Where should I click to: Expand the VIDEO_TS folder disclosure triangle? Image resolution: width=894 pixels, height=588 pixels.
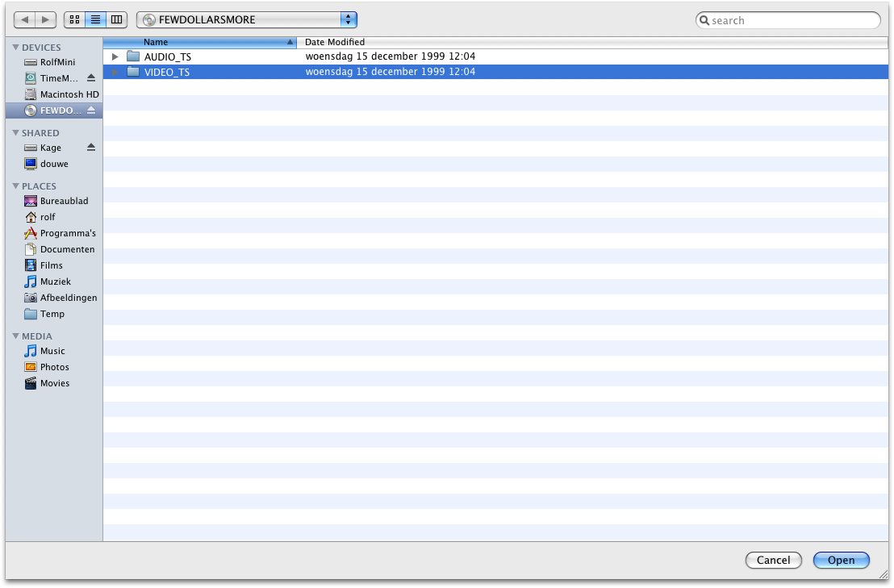pyautogui.click(x=115, y=73)
